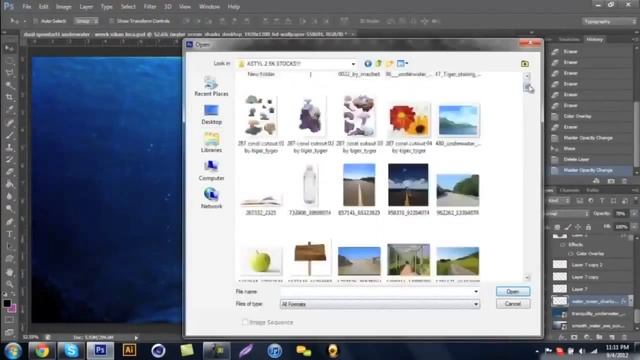Enable Show Transform Controls checkbox
The width and height of the screenshot is (640, 360).
click(111, 21)
